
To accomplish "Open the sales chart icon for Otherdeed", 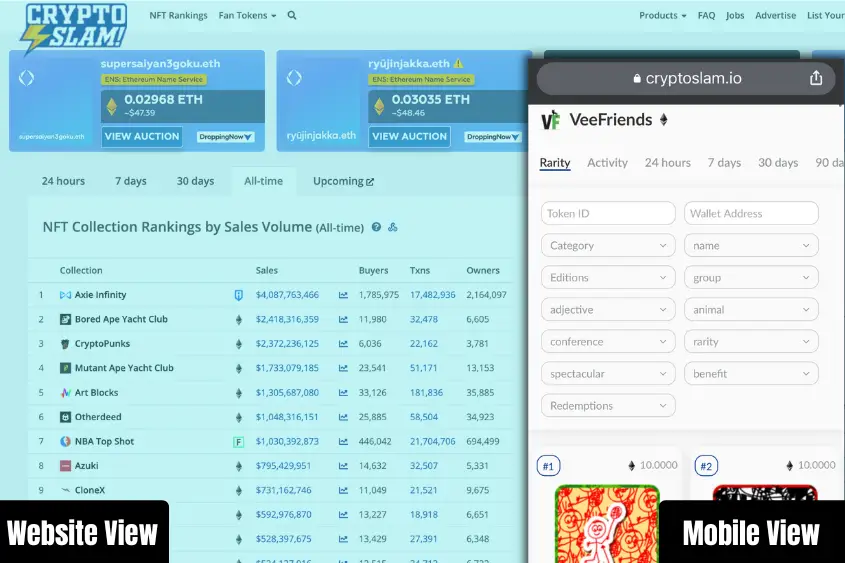I will [343, 417].
